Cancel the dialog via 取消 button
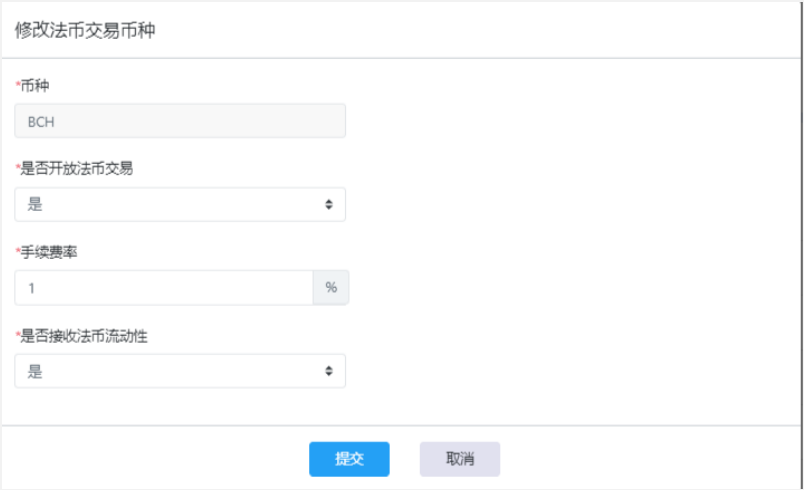Screen dimensions: 804x490 pos(460,459)
